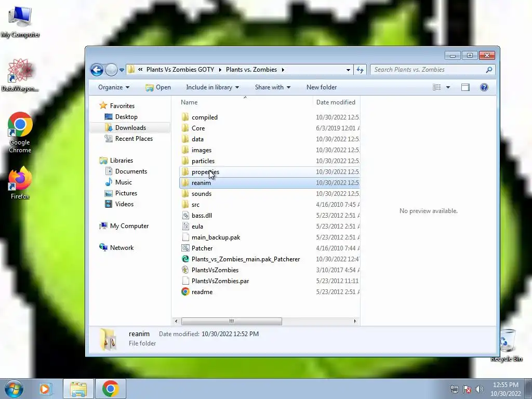Select the Patcher application icon
Screen dimensions: 532x399
(185, 248)
